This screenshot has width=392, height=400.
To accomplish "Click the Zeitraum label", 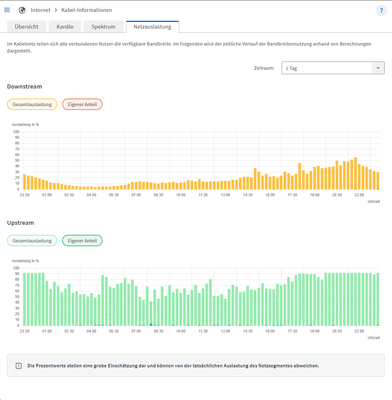I will [264, 68].
